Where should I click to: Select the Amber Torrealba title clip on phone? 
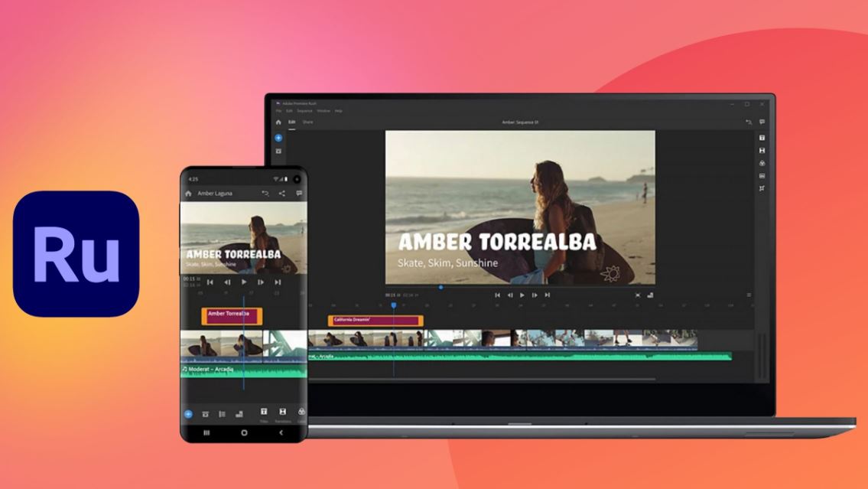tap(232, 316)
